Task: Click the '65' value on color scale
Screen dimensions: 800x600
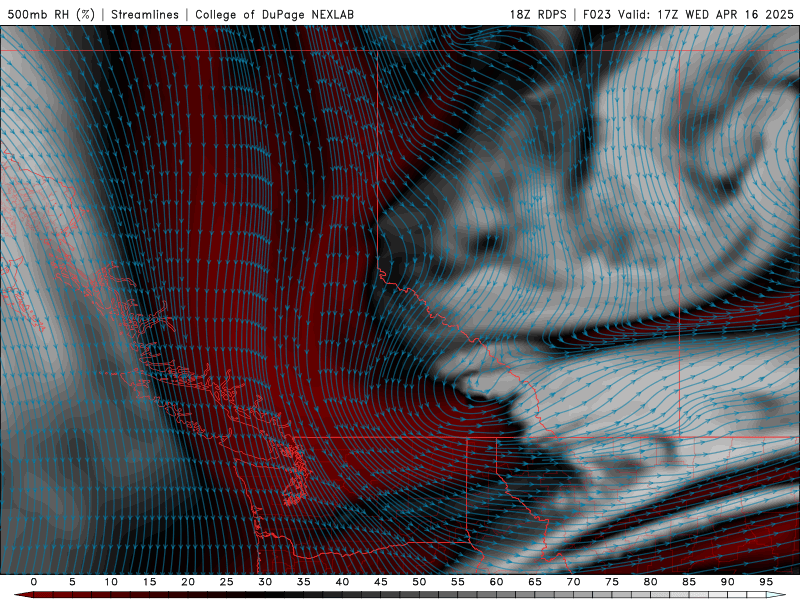Action: (535, 582)
